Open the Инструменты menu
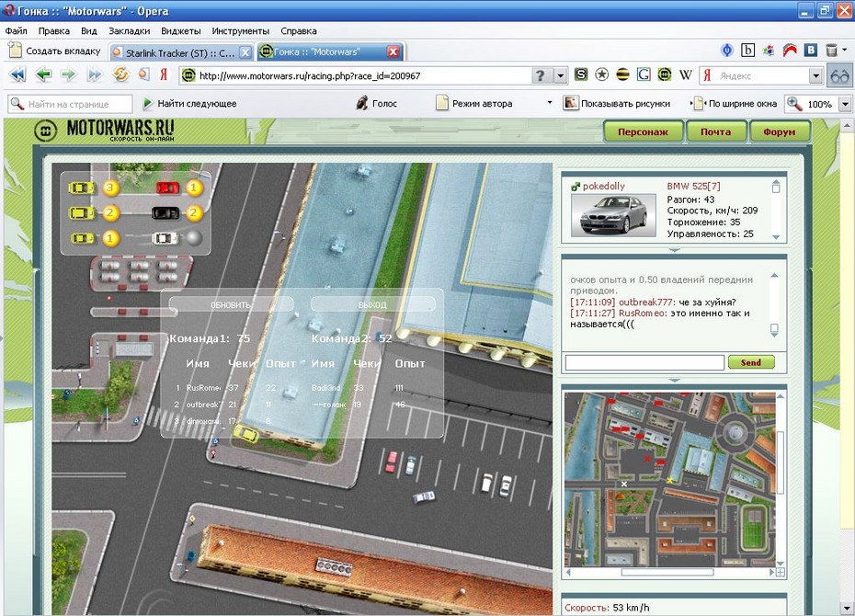This screenshot has height=616, width=855. pos(241,31)
